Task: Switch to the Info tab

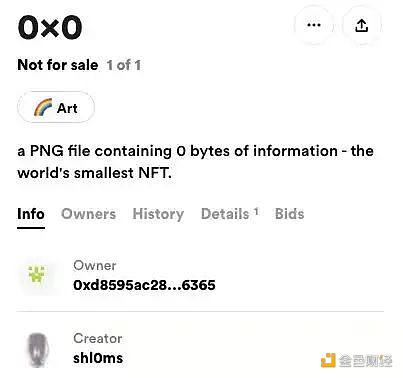Action: coord(31,214)
